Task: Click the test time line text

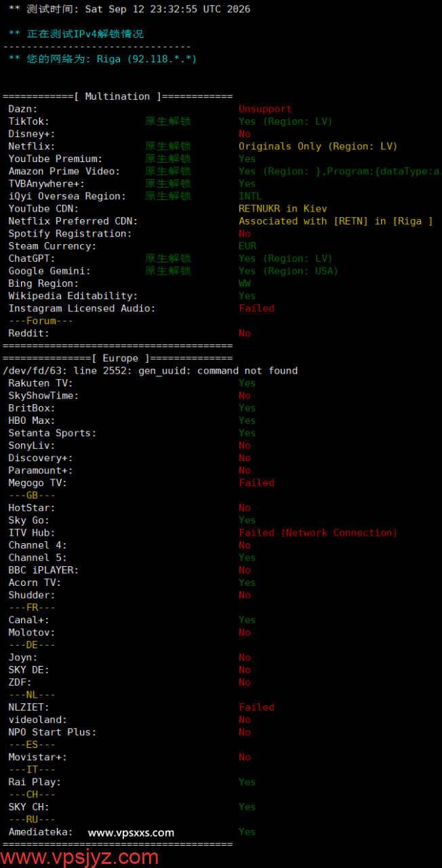Action: tap(129, 9)
